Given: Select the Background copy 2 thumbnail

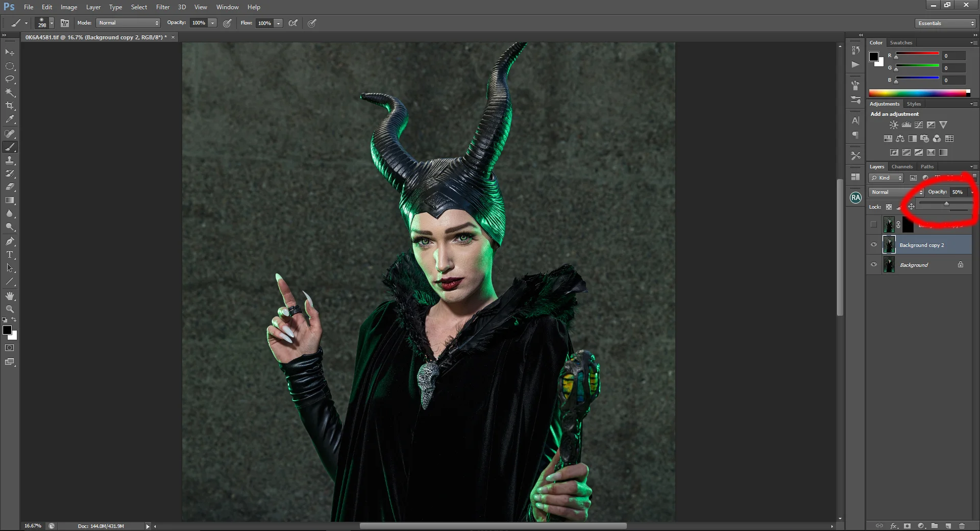Looking at the screenshot, I should pos(889,245).
